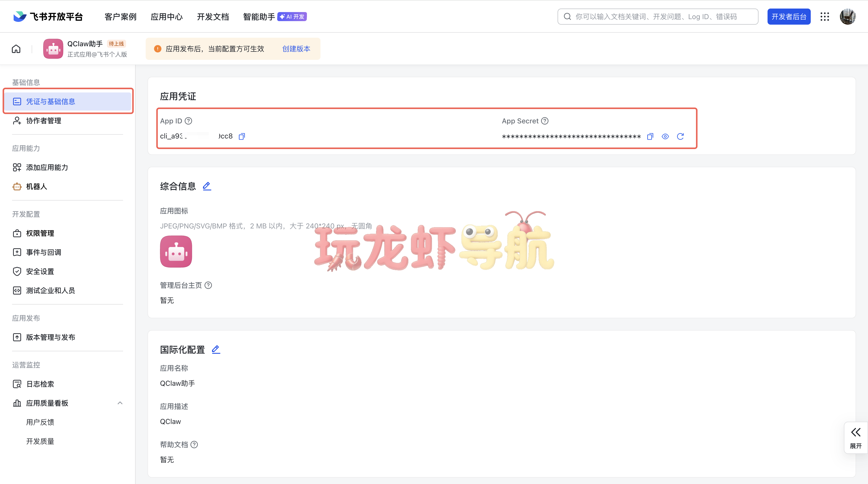Click 客户案例 in top navigation
The image size is (868, 484).
tap(120, 17)
